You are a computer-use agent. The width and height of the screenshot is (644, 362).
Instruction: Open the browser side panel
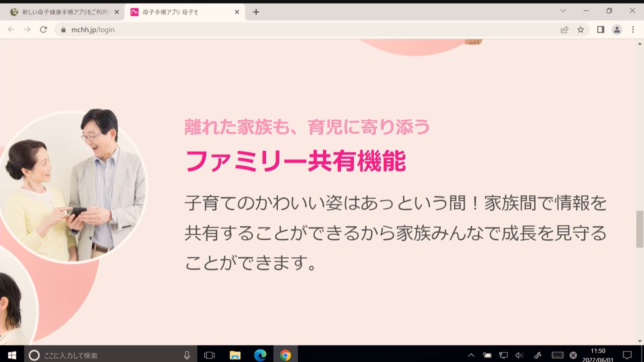[x=601, y=30]
